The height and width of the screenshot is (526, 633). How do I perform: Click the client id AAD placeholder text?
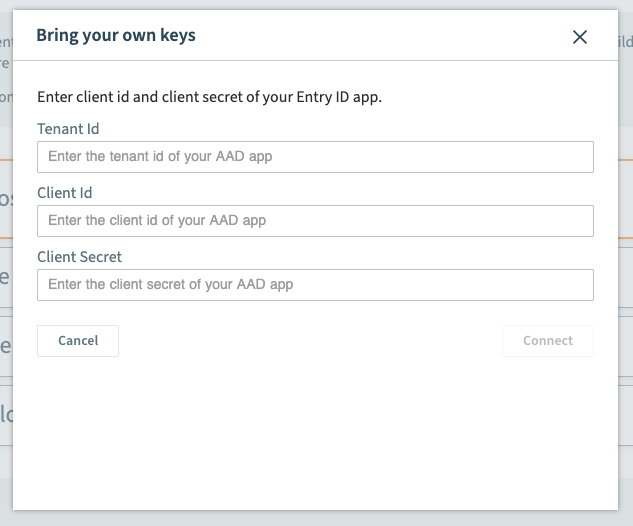[157, 221]
